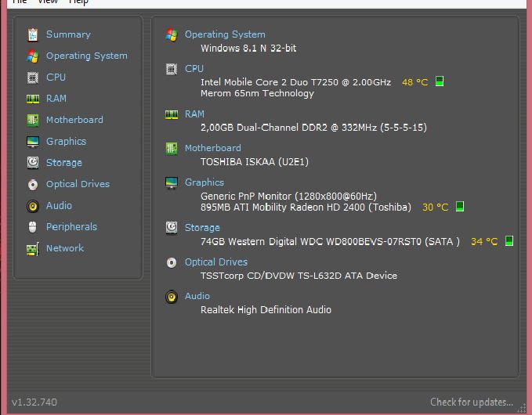The height and width of the screenshot is (415, 532).
Task: Click Audio speaker icon in summary panel
Action: 172,297
